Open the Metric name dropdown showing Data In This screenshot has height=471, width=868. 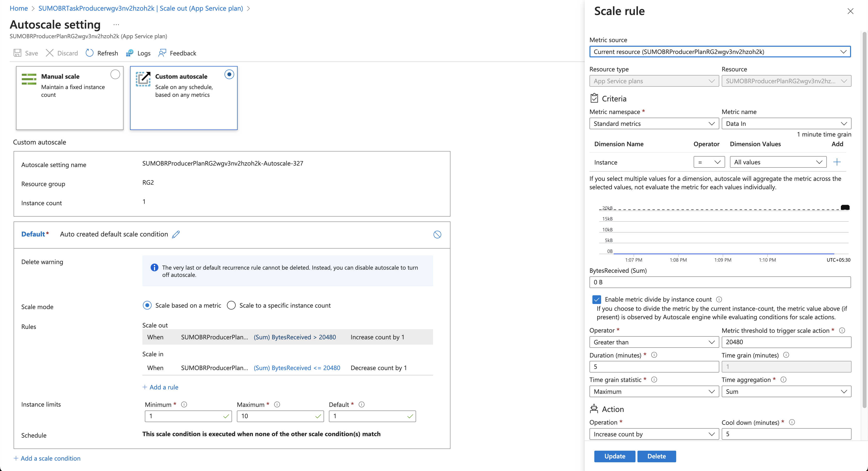pyautogui.click(x=786, y=123)
